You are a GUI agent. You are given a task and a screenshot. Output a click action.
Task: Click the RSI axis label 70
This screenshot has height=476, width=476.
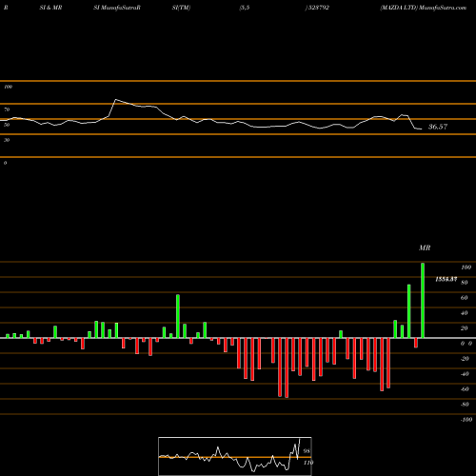[7, 109]
